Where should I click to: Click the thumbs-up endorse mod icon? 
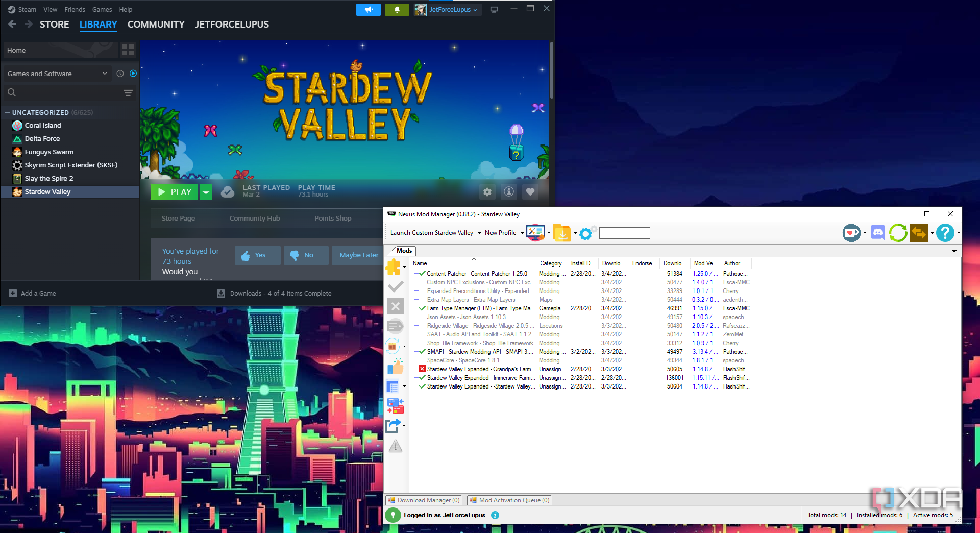[x=396, y=366]
